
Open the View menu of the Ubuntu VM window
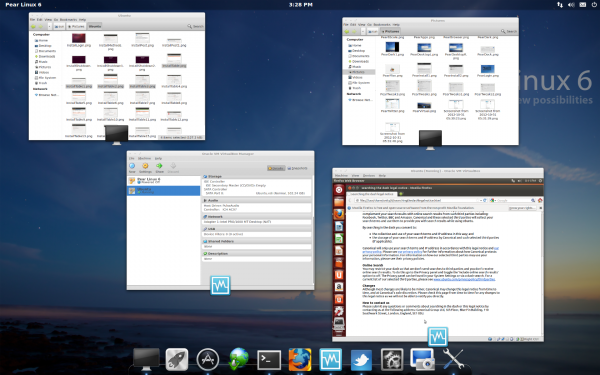coord(355,176)
